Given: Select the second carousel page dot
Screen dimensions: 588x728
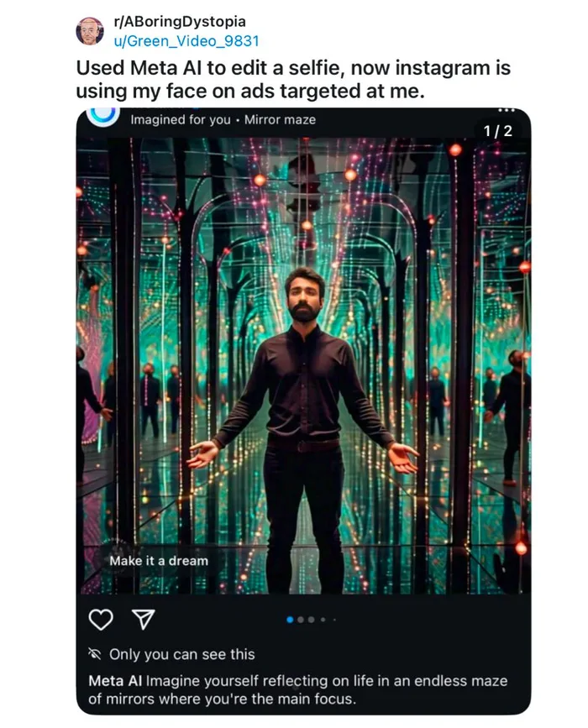Looking at the screenshot, I should tap(301, 620).
